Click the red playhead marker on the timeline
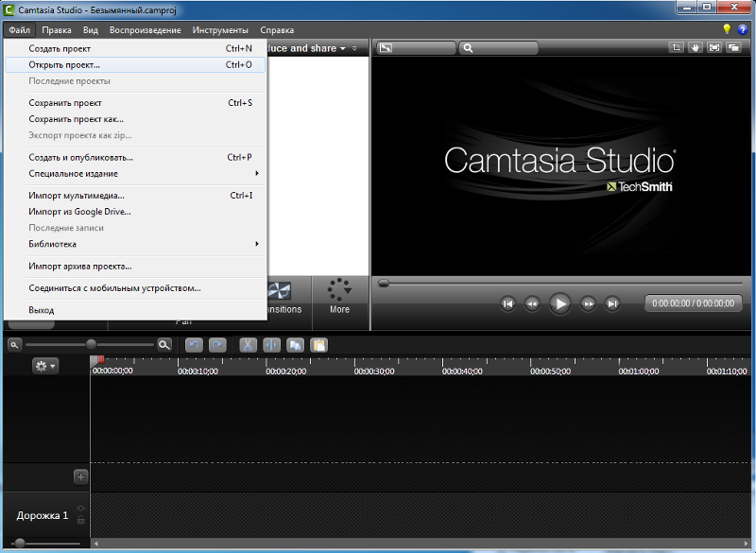This screenshot has width=756, height=553. coord(101,359)
